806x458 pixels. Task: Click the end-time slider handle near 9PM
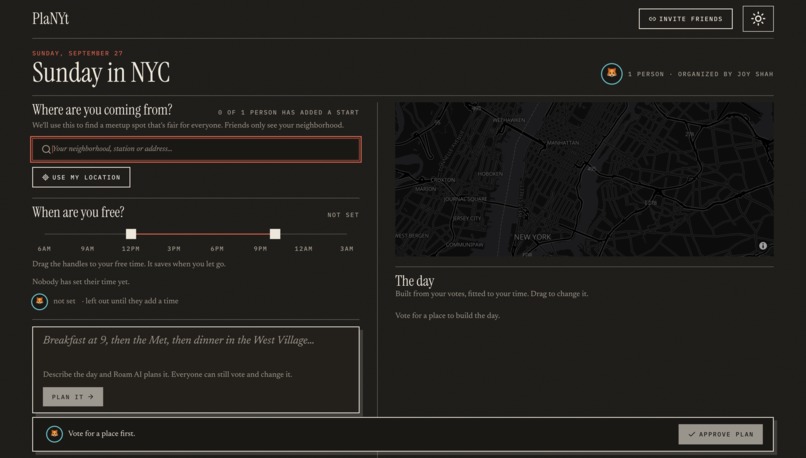(275, 234)
